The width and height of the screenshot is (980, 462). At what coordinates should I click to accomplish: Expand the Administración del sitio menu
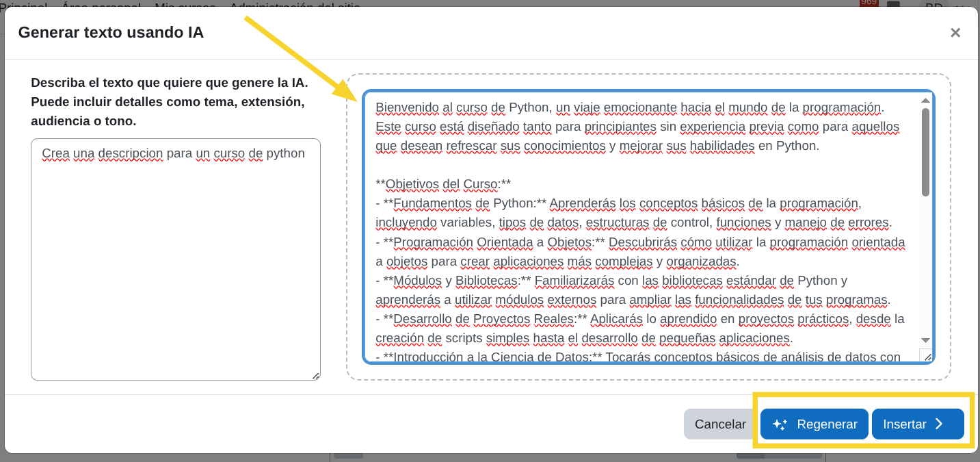click(x=295, y=5)
